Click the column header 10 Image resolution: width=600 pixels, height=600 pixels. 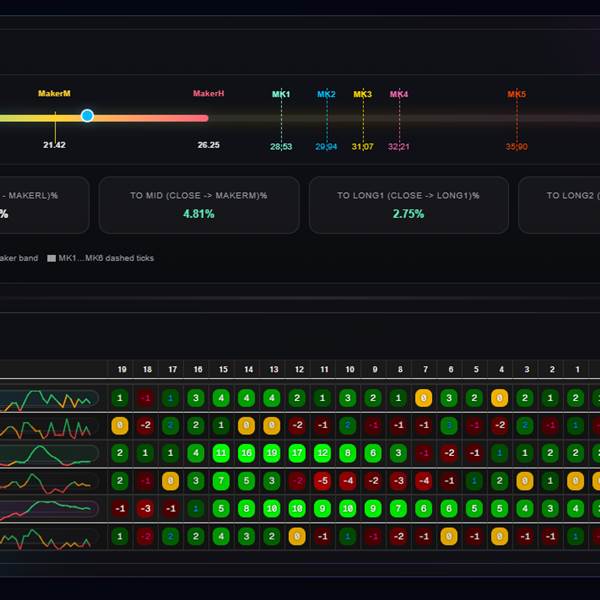tap(350, 369)
